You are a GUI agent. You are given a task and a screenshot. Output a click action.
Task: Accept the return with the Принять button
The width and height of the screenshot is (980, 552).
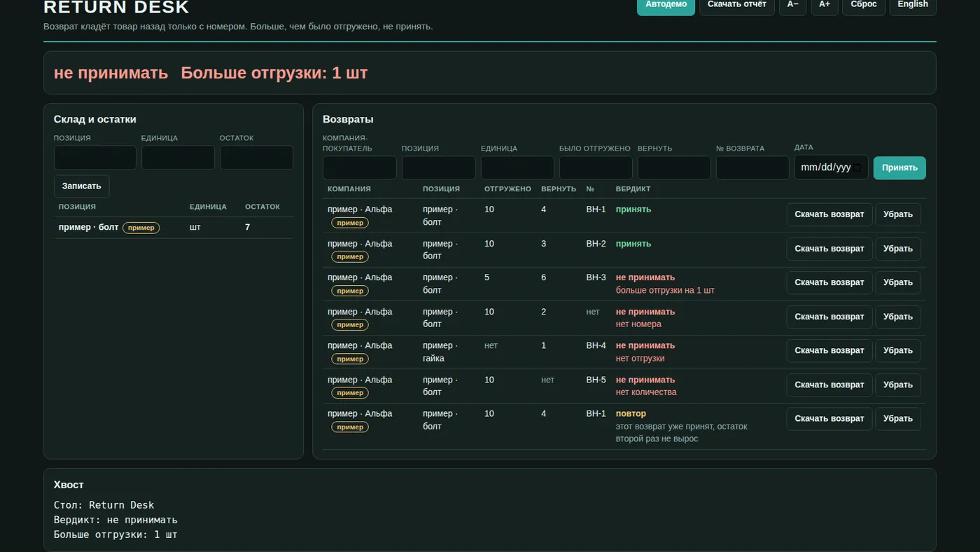(x=899, y=167)
